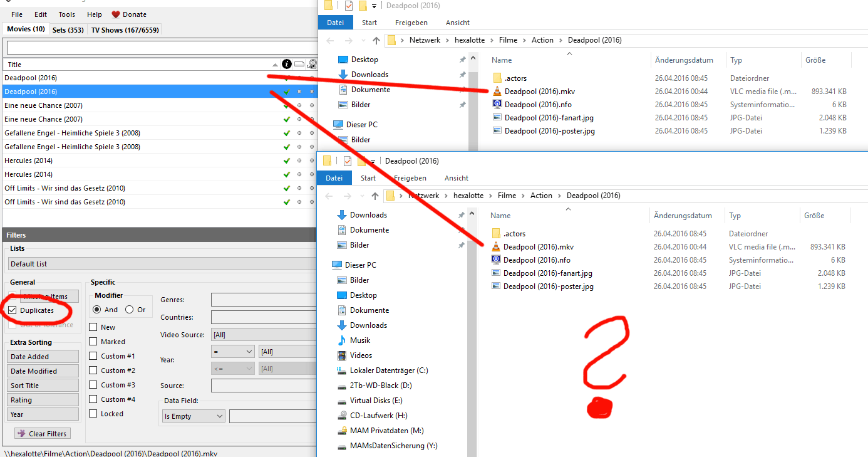Viewport: 868px width, 457px height.
Task: Click hexalotte breadcrumb in lower Explorer window
Action: pyautogui.click(x=468, y=196)
